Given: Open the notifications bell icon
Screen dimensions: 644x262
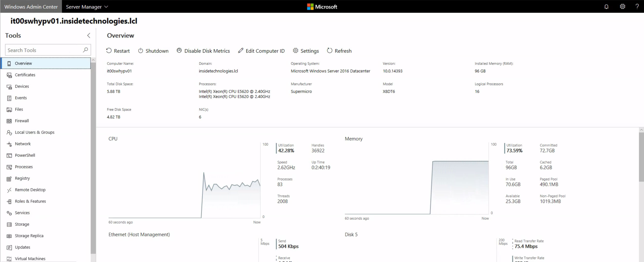Looking at the screenshot, I should 606,7.
